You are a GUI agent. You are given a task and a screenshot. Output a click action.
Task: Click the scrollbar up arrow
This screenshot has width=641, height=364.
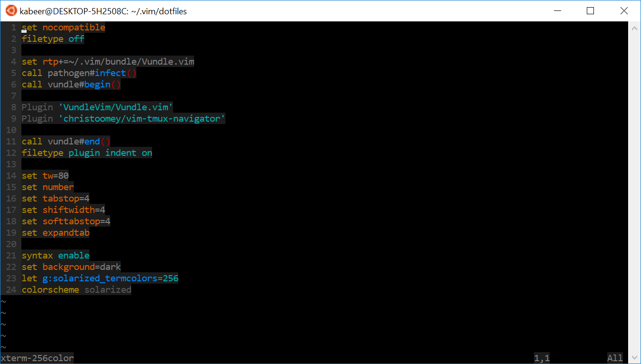point(634,28)
